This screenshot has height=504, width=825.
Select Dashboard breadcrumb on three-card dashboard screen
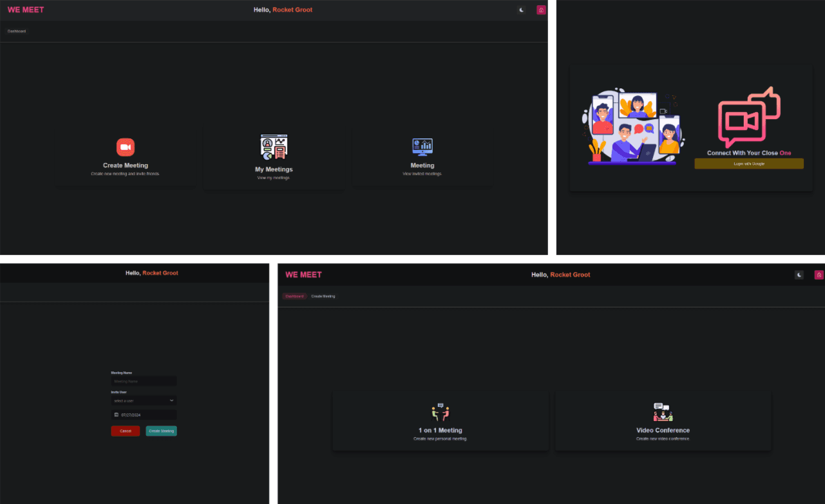[x=17, y=31]
